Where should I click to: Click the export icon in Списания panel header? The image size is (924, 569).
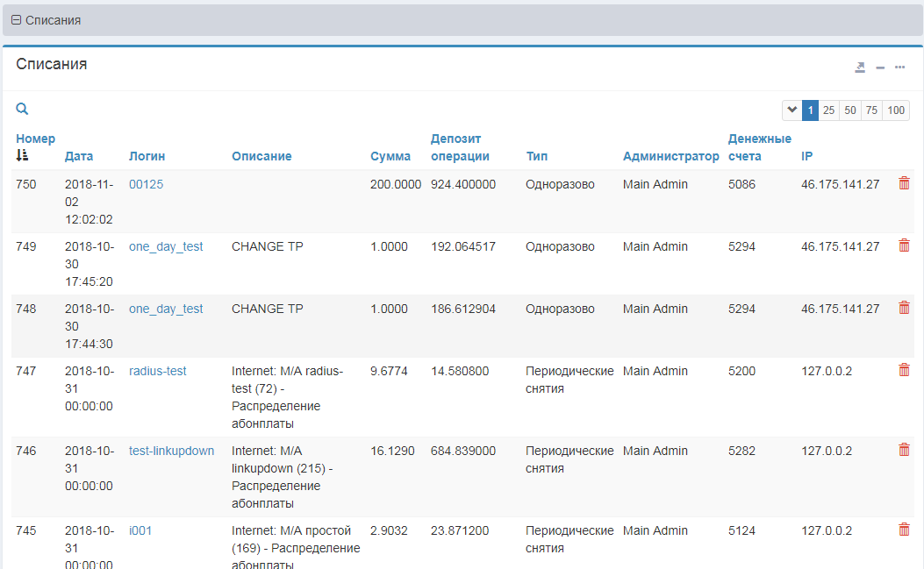tap(860, 68)
